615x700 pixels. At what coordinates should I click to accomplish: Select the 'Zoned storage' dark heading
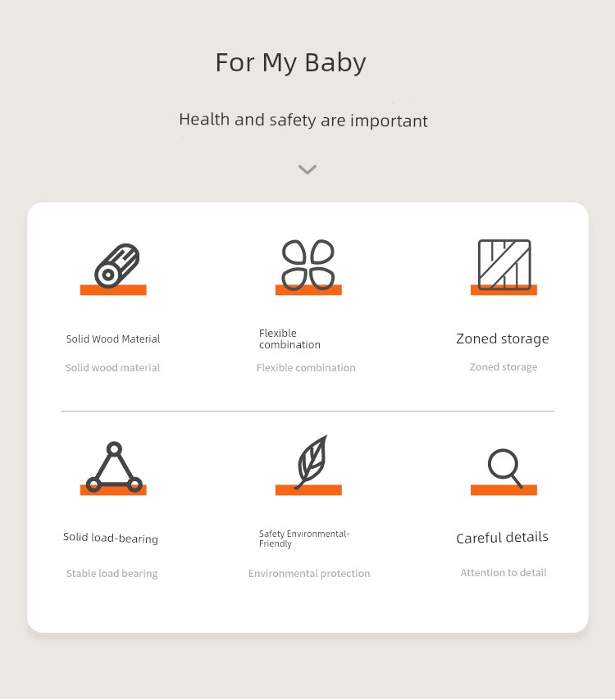[503, 339]
